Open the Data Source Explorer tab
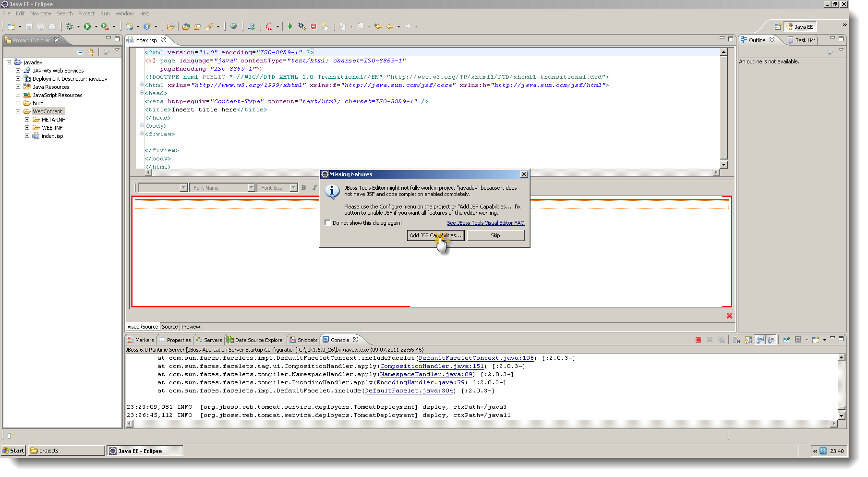Viewport: 868px width, 477px height. (255, 340)
